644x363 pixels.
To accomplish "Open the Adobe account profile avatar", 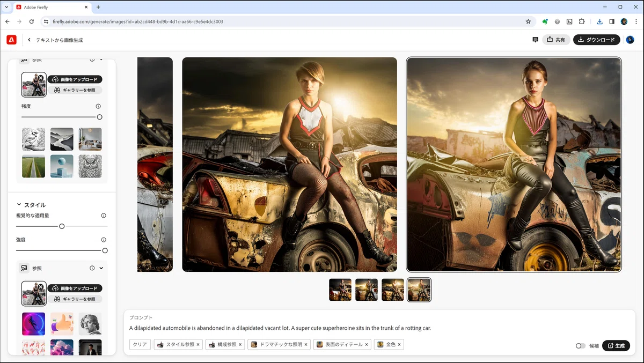I will click(x=630, y=40).
